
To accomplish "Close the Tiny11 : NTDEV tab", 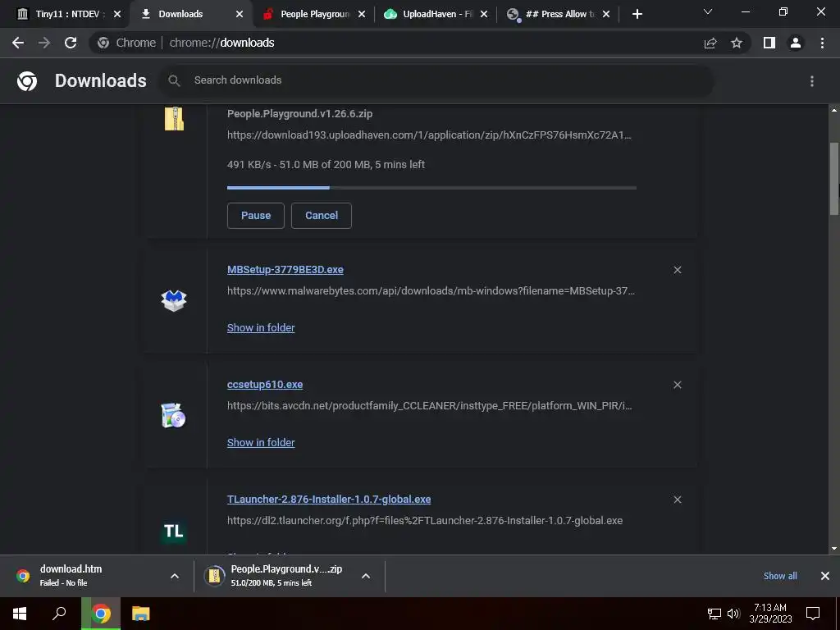I will (x=117, y=14).
